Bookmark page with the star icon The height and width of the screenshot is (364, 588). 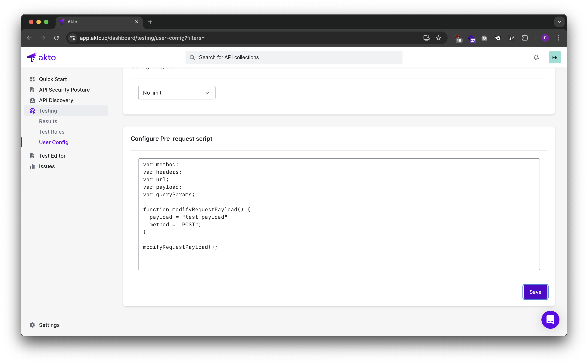click(x=438, y=38)
